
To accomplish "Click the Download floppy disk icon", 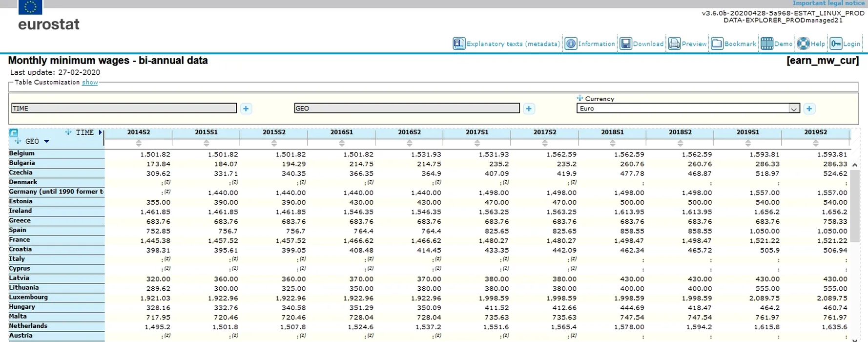I will [x=626, y=43].
